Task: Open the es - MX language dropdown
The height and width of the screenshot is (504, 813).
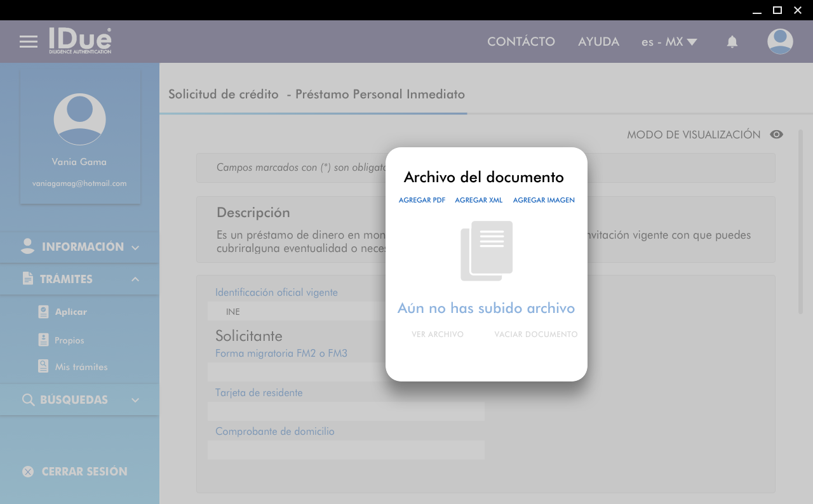Action: pos(669,42)
